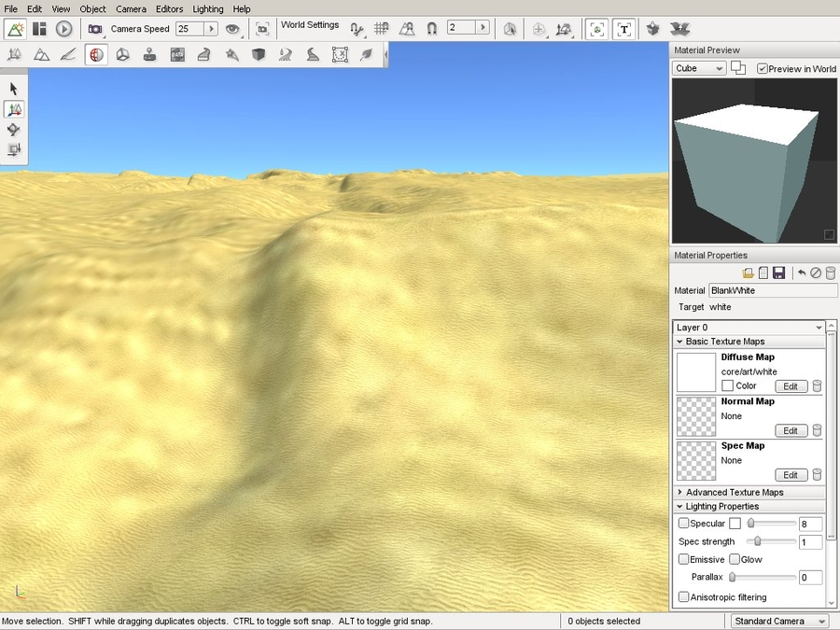Click the visibility eye icon on toolbar
Screen dimensions: 840x630
(x=232, y=29)
